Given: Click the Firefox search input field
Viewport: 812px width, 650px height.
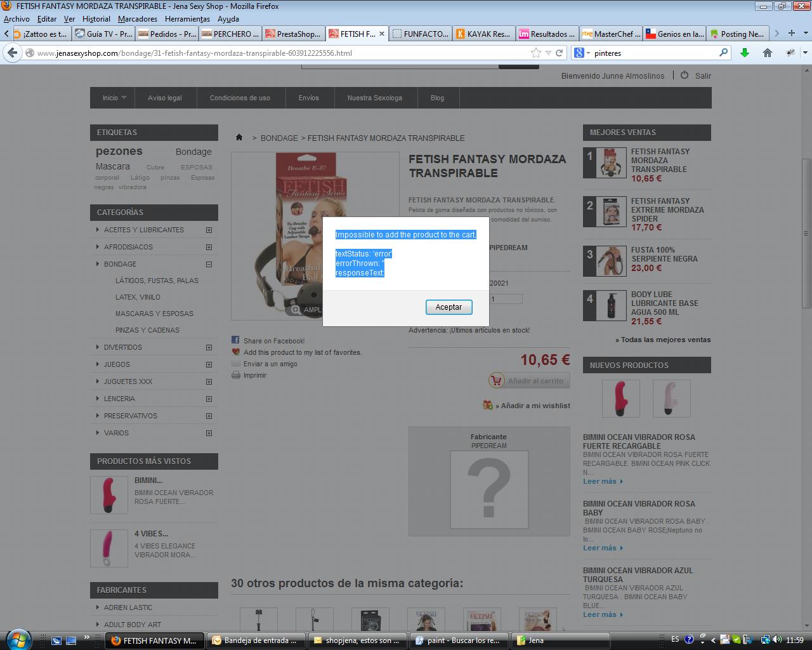Looking at the screenshot, I should (653, 53).
